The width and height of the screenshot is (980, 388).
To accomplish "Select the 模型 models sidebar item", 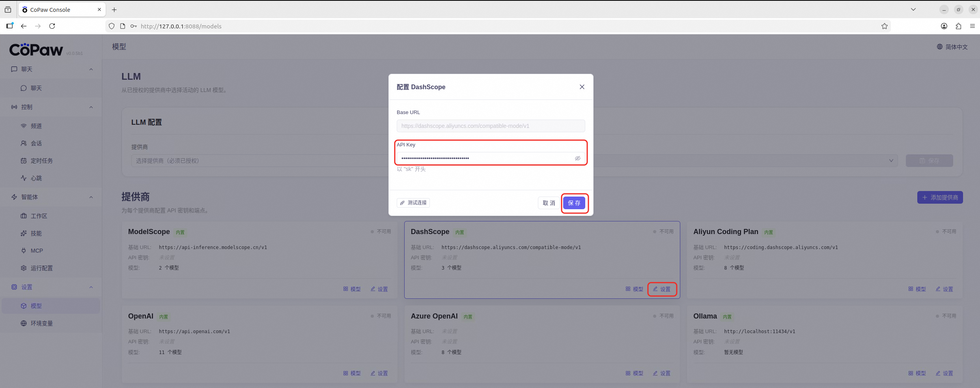I will (x=51, y=306).
